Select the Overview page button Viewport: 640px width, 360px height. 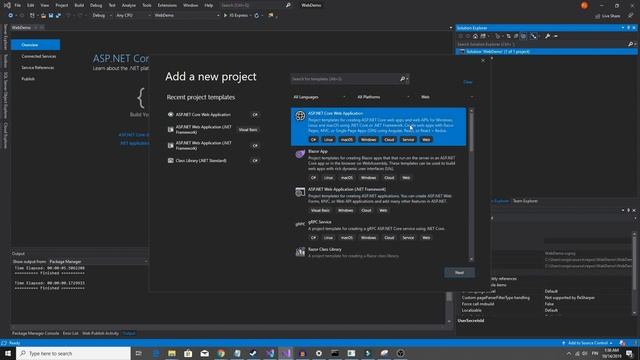coord(36,45)
